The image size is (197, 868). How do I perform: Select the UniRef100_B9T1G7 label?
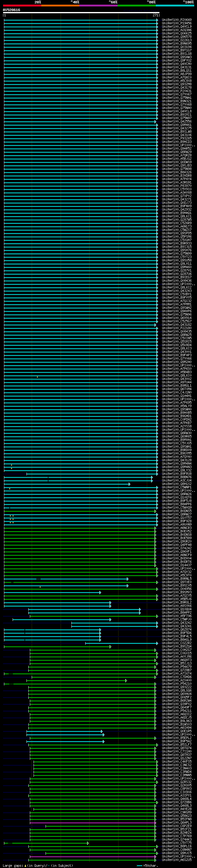click(177, 50)
